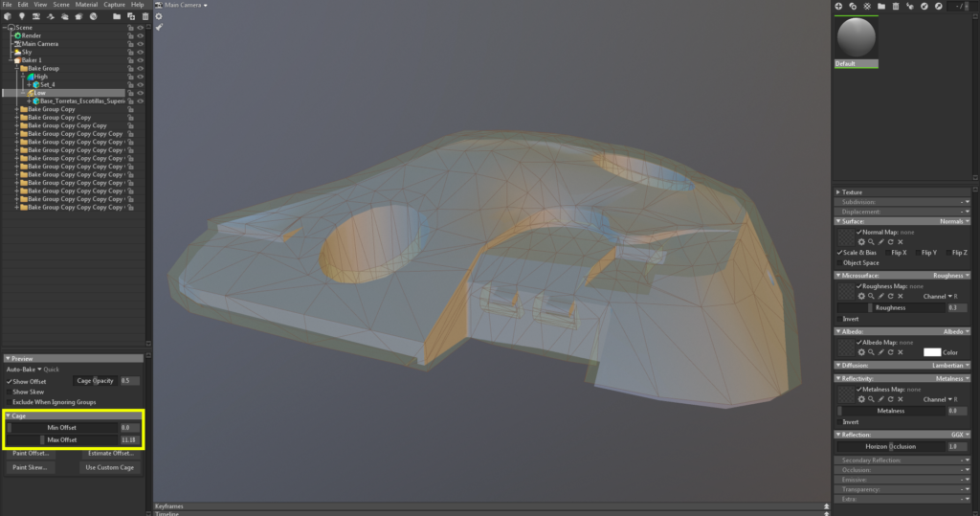980x516 pixels.
Task: Click the Max Offset value field
Action: 129,440
